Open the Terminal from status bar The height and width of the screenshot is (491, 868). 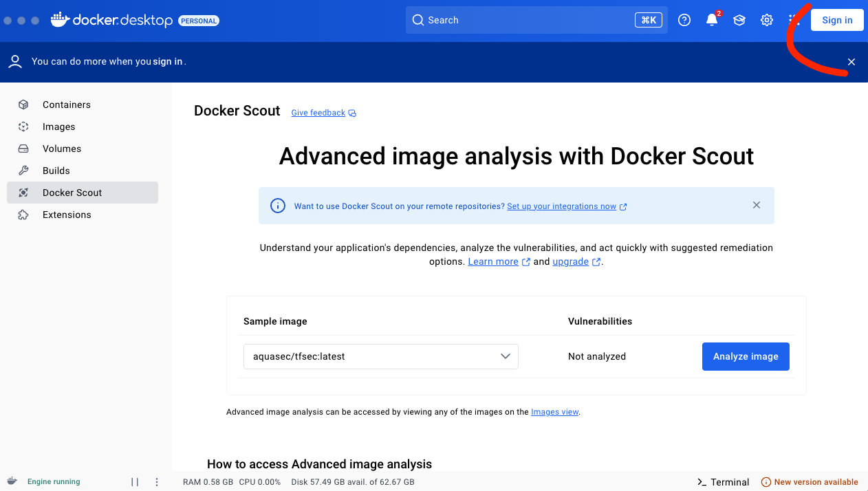click(723, 482)
